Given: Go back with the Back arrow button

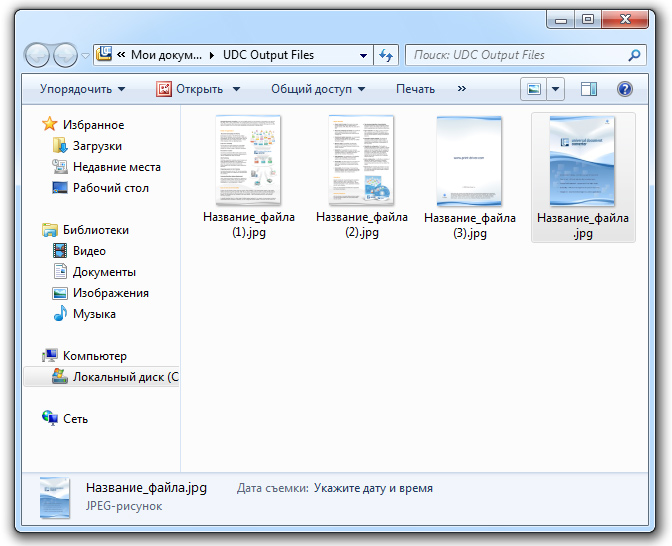Looking at the screenshot, I should pos(37,55).
